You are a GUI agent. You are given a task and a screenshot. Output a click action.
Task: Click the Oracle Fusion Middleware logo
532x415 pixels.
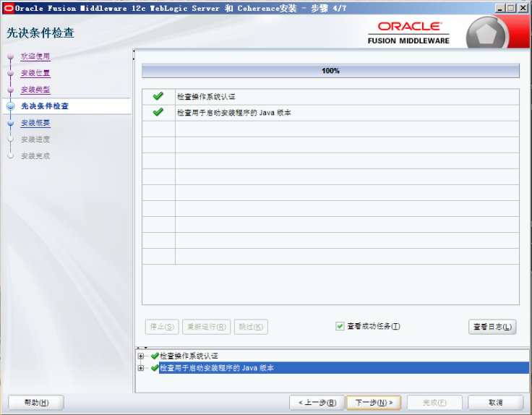tap(409, 33)
